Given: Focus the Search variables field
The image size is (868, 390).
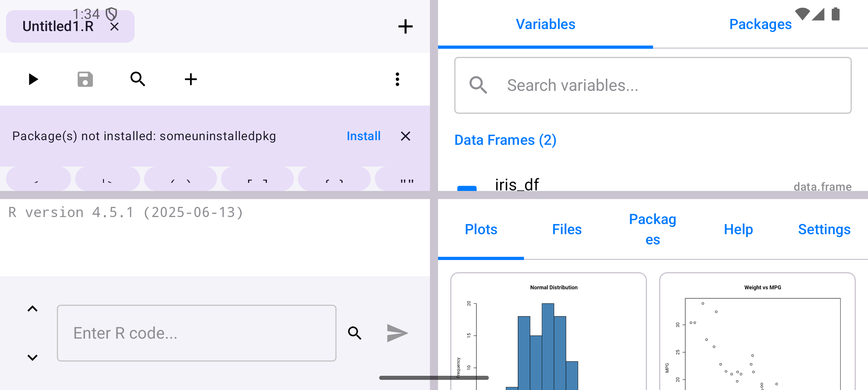Looking at the screenshot, I should (652, 85).
